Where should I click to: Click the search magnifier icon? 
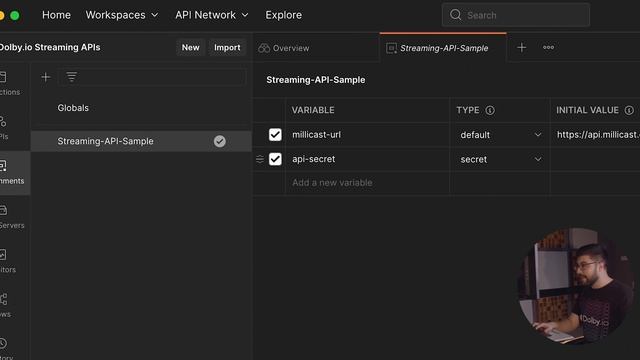pos(456,15)
